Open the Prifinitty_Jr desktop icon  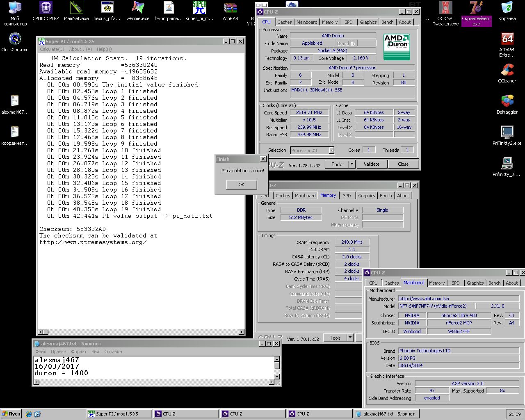coord(507,167)
